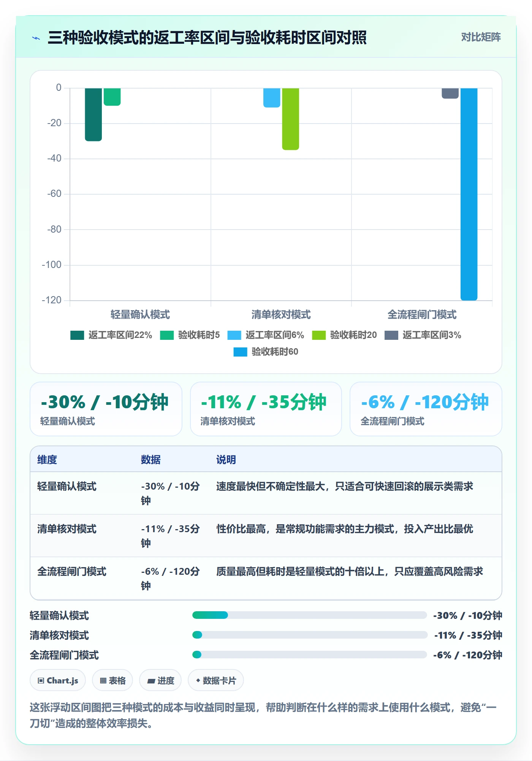Click the summary paragraph starting with 这张浮动区间图

263,715
